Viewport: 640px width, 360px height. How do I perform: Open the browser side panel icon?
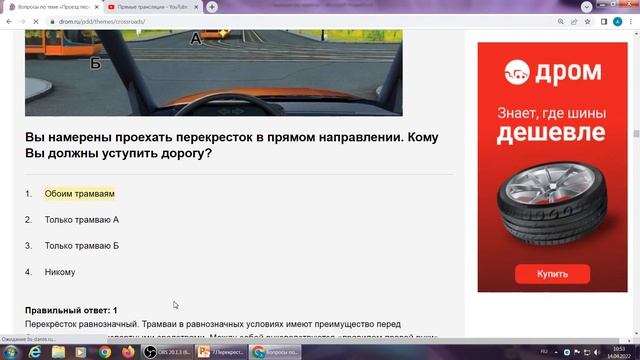tap(604, 22)
